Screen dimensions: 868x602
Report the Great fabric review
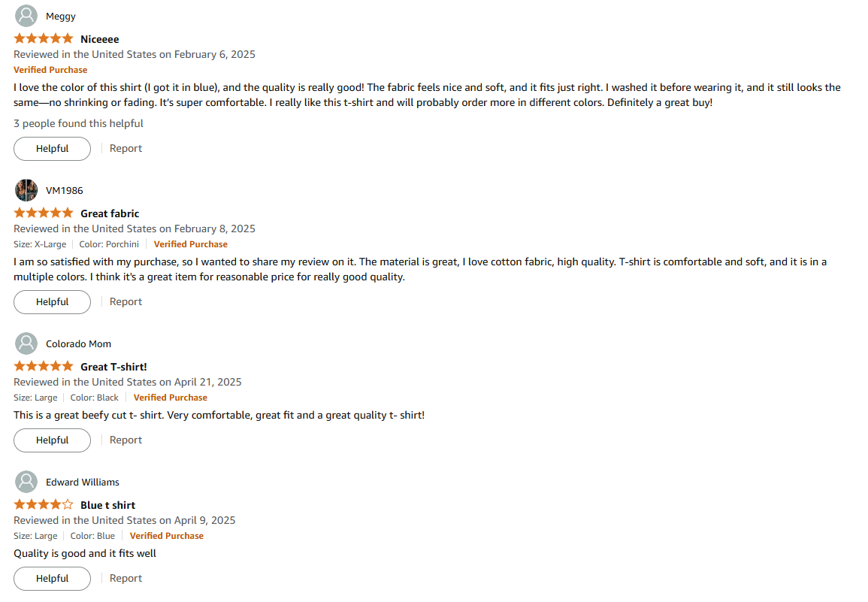tap(126, 302)
